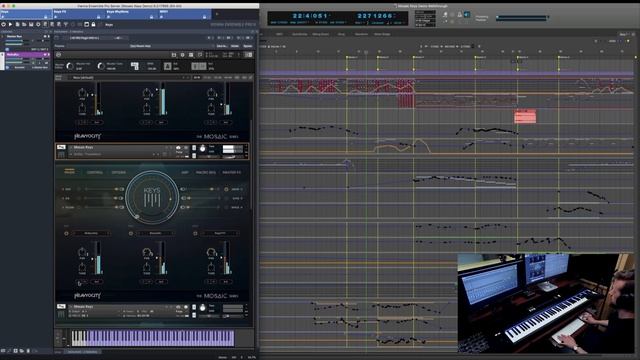Toggle power button of the third source layer
The height and width of the screenshot is (360, 640).
[195, 233]
